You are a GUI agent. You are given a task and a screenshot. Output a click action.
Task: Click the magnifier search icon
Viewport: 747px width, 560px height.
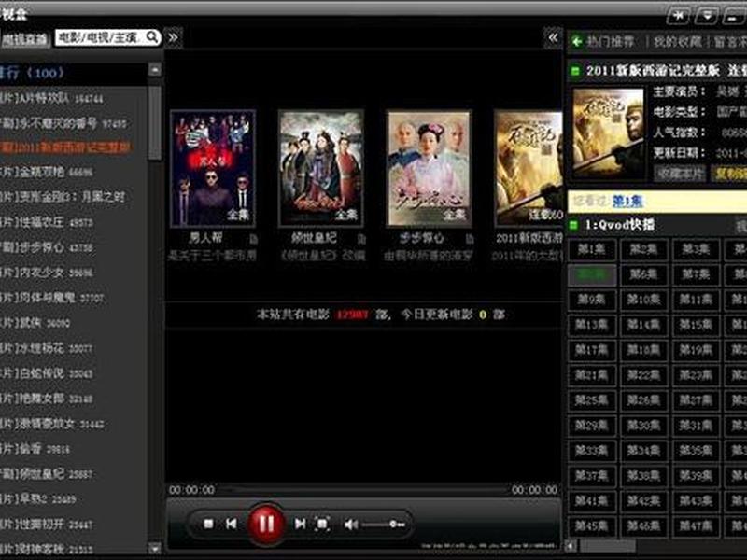(x=151, y=36)
